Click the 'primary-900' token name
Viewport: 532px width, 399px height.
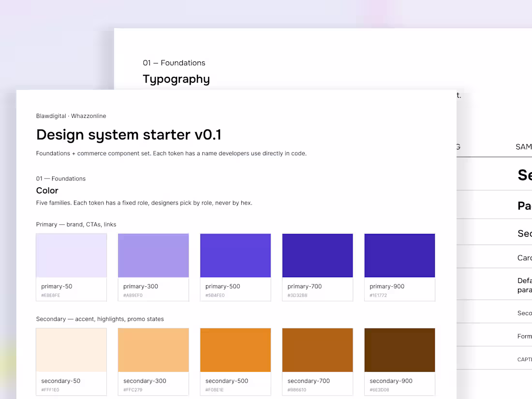tap(387, 286)
